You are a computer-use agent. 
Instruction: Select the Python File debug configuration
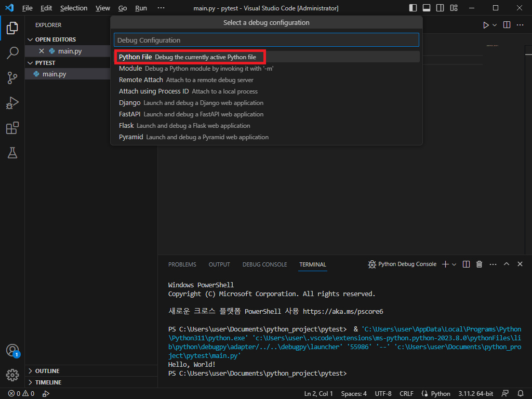tap(187, 57)
